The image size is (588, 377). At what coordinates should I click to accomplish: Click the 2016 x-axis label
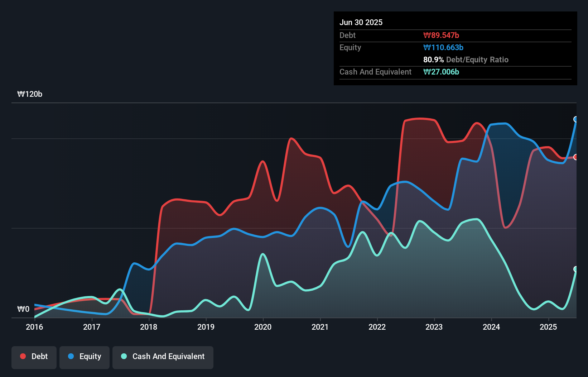(x=34, y=327)
